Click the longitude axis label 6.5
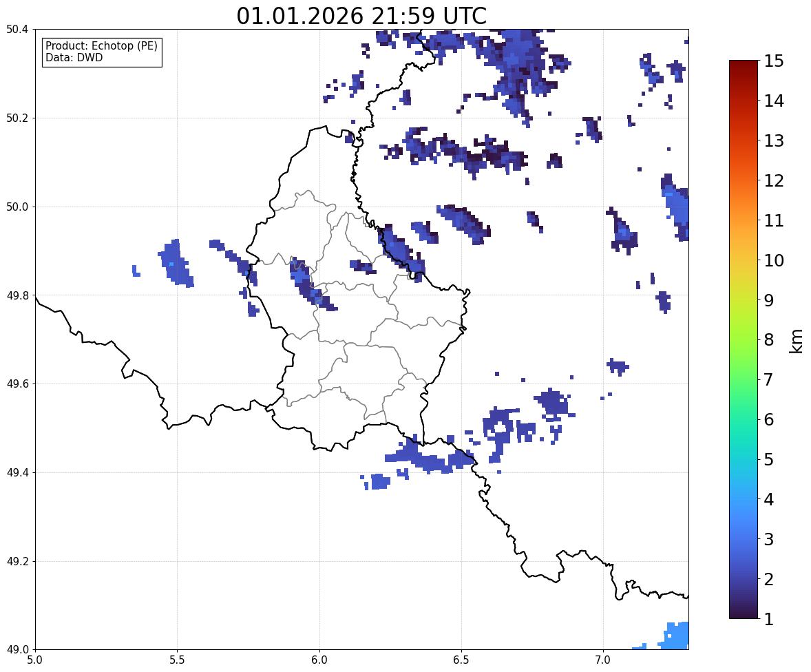811x672 pixels. [461, 660]
